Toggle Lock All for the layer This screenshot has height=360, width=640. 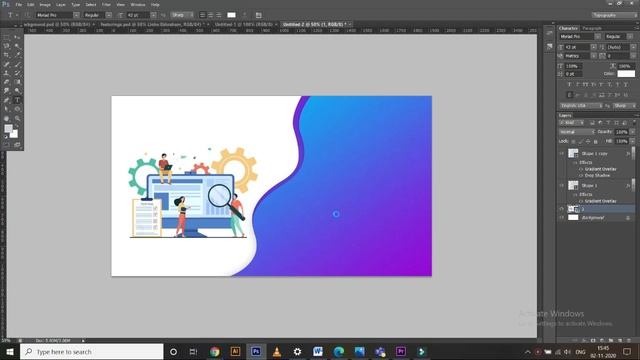(596, 141)
